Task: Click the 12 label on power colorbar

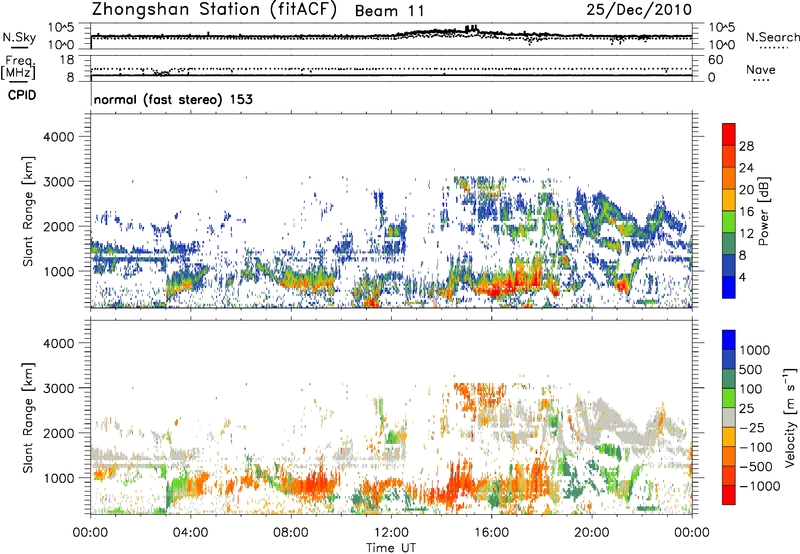Action: click(x=746, y=234)
